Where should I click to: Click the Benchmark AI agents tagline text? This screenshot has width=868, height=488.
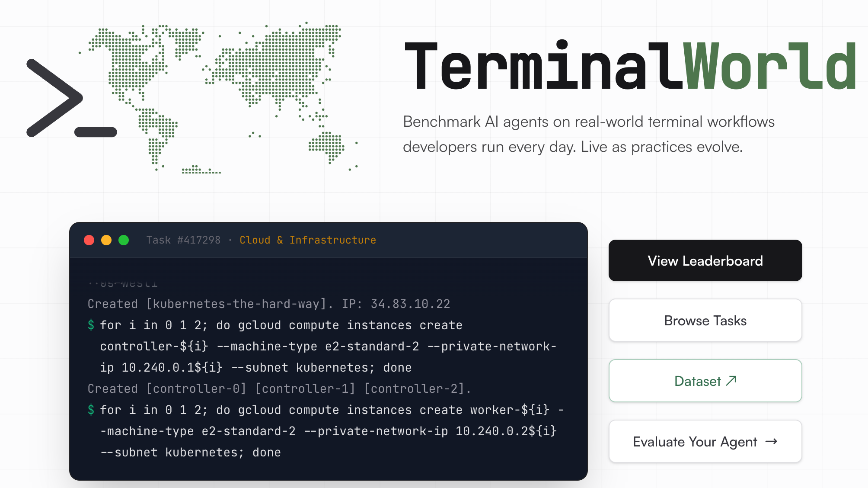click(589, 134)
